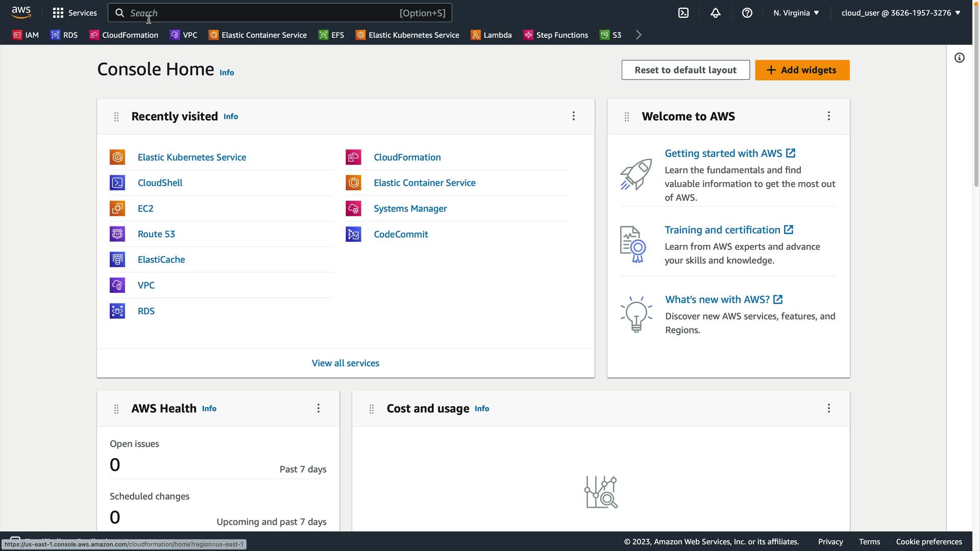980x551 pixels.
Task: Click the notifications bell icon
Action: point(715,13)
